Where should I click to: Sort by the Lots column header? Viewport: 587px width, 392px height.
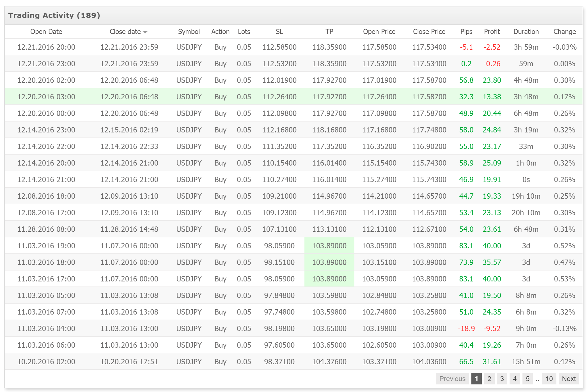pyautogui.click(x=244, y=32)
